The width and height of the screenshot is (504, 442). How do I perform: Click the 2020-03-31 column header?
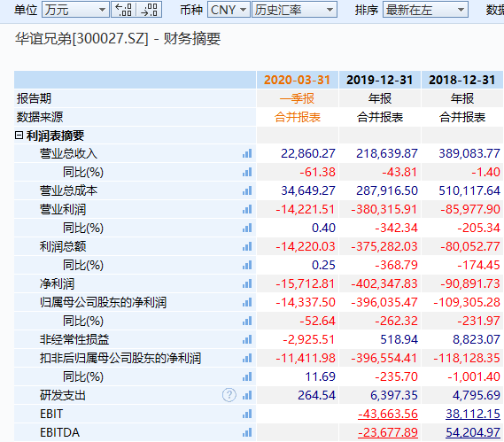(x=298, y=80)
